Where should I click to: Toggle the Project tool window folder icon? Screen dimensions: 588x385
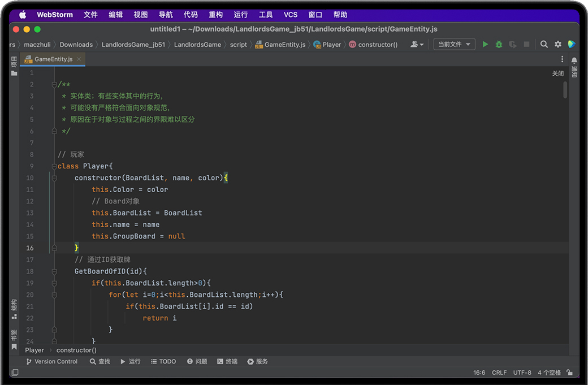(x=14, y=73)
